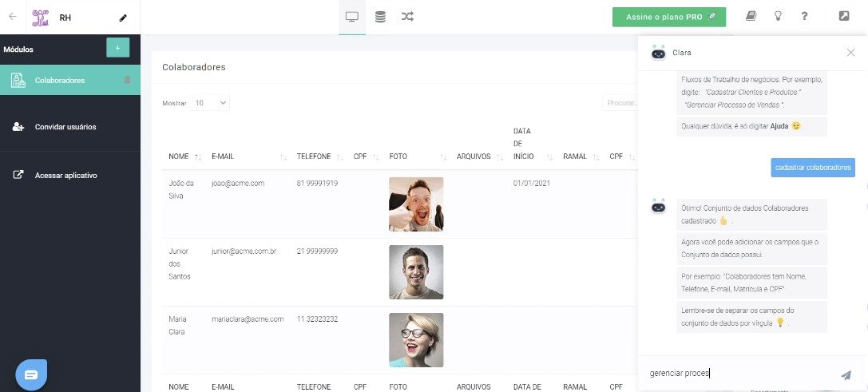The image size is (868, 392).
Task: Open the workflow shuffle icon tab
Action: (x=407, y=17)
